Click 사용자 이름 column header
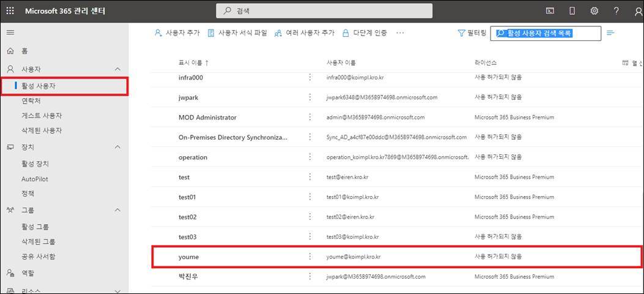Viewport: 644px width, 294px height. point(341,62)
